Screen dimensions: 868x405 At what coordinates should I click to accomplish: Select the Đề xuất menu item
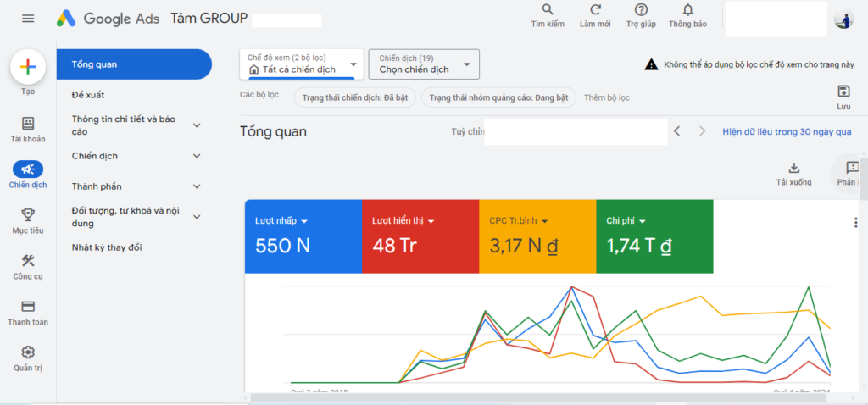(88, 95)
